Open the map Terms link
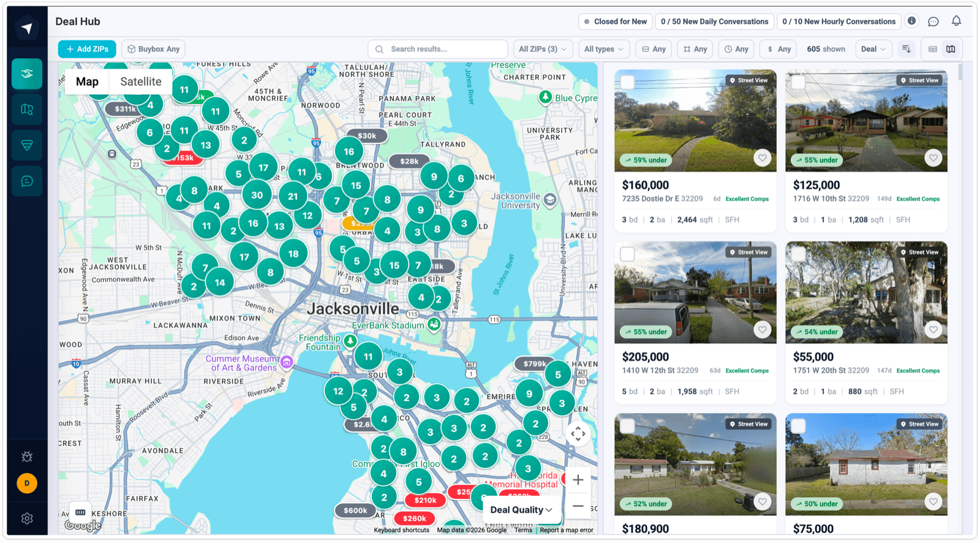 pos(523,530)
